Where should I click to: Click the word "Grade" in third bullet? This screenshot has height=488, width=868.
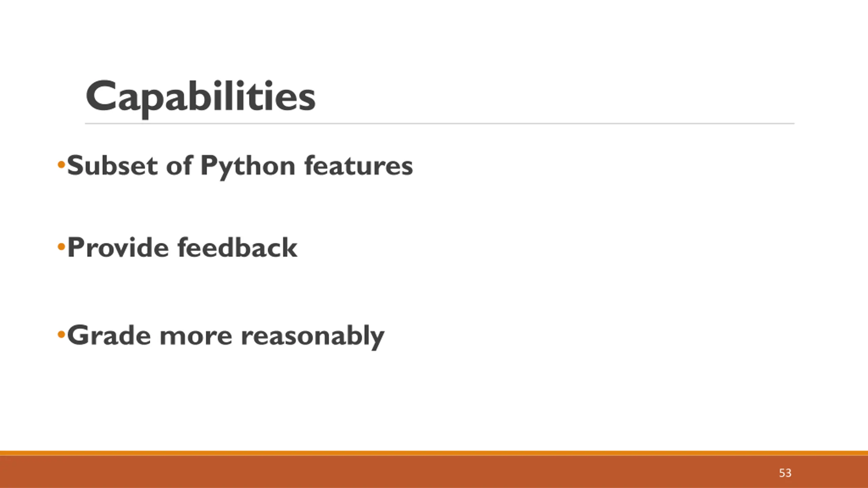[x=109, y=335]
